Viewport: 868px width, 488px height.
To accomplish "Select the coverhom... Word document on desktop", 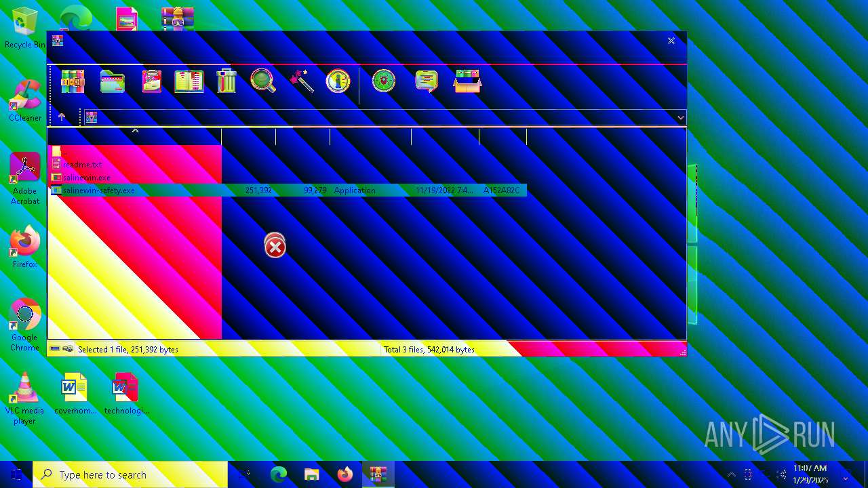I will pos(75,394).
